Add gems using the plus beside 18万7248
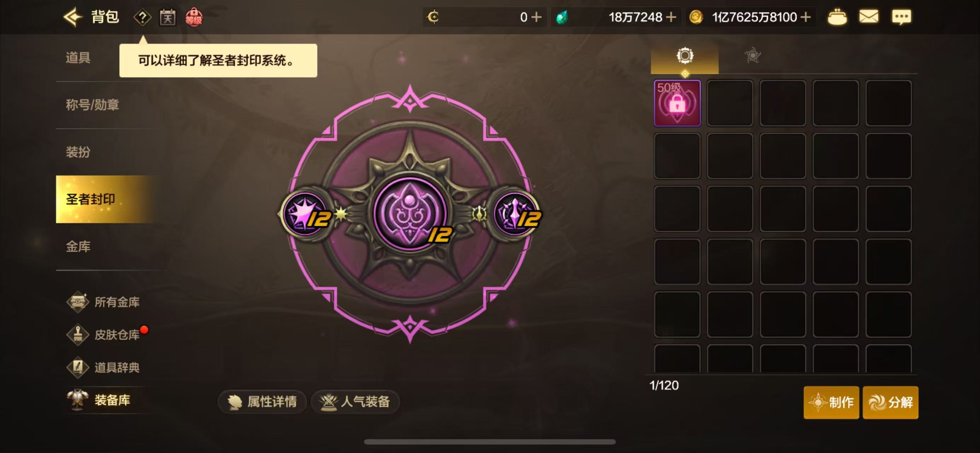The height and width of the screenshot is (453, 980). point(671,17)
